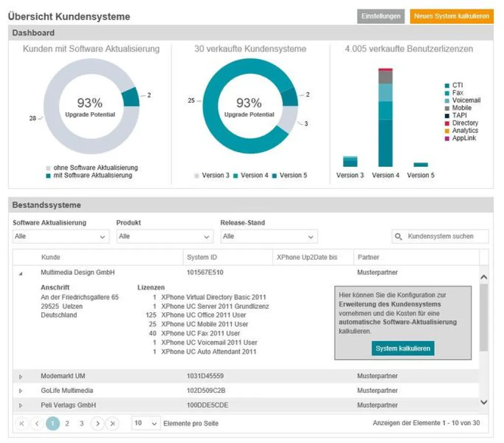Click the search magnifier icon
Image resolution: width=504 pixels, height=443 pixels.
click(x=399, y=237)
